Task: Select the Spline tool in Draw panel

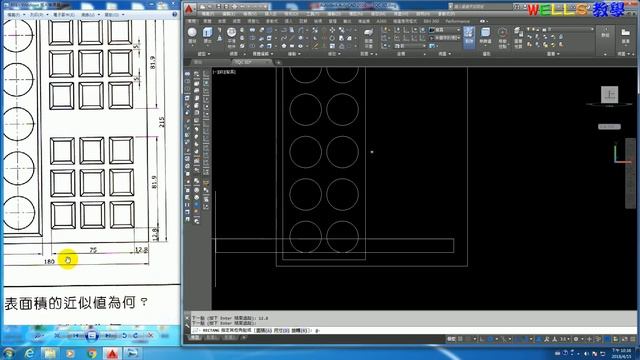Action: click(284, 38)
